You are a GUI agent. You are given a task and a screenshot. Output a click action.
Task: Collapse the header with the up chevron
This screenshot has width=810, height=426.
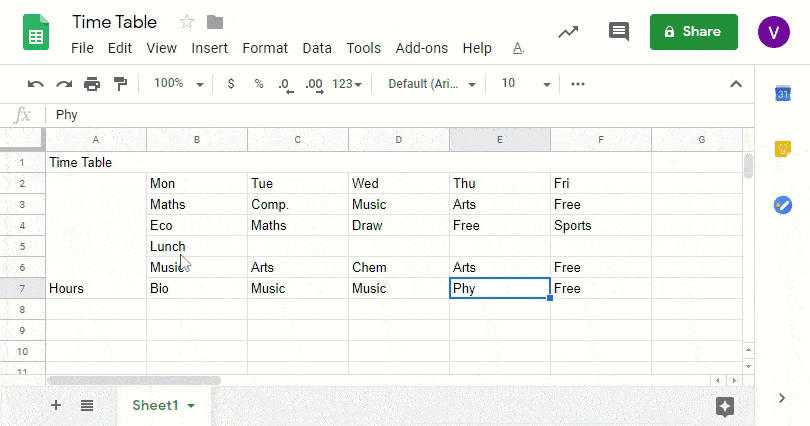736,84
